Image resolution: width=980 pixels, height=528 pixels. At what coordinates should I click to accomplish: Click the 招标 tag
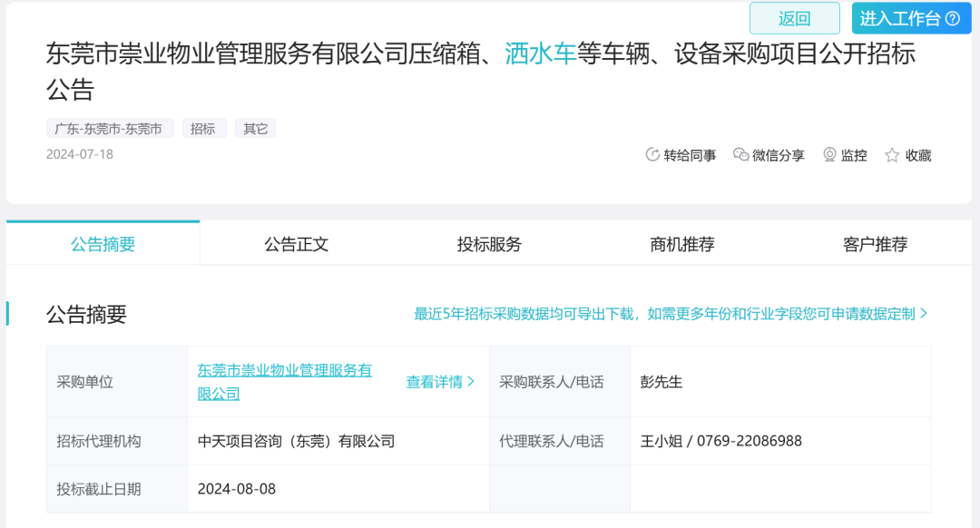pyautogui.click(x=203, y=129)
